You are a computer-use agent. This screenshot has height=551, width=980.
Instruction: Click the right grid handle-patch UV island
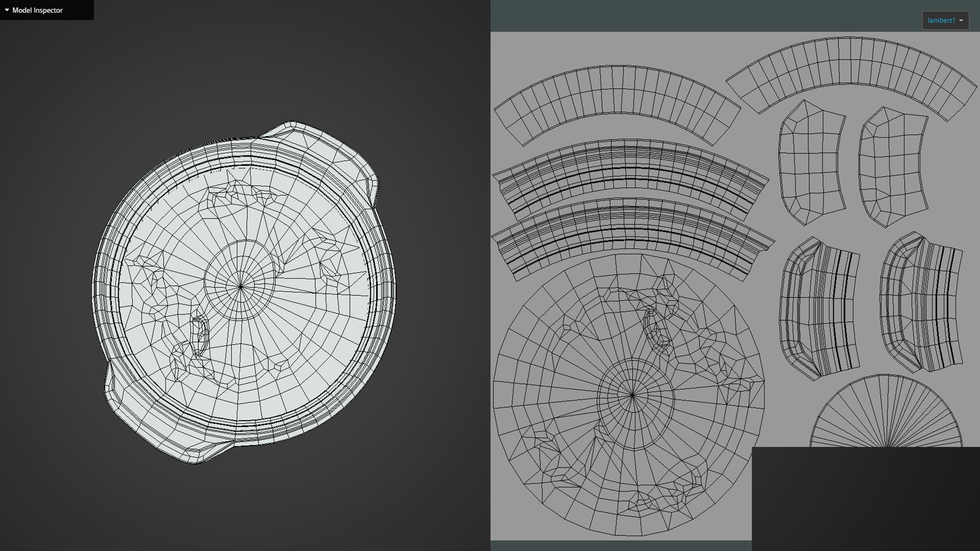click(893, 166)
